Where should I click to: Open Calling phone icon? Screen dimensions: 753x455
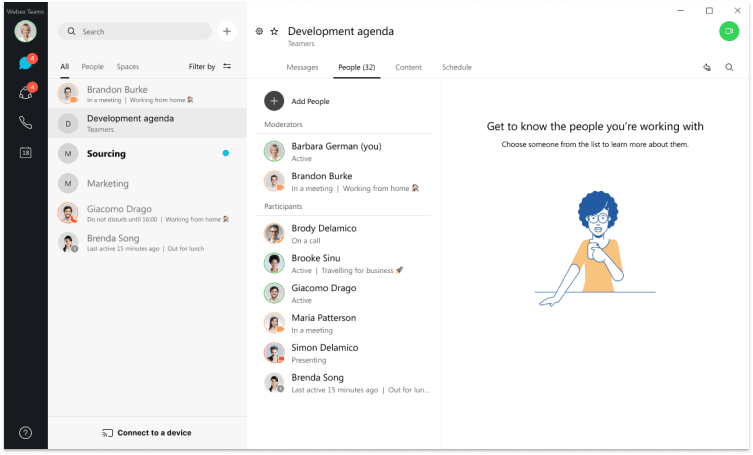pos(25,123)
